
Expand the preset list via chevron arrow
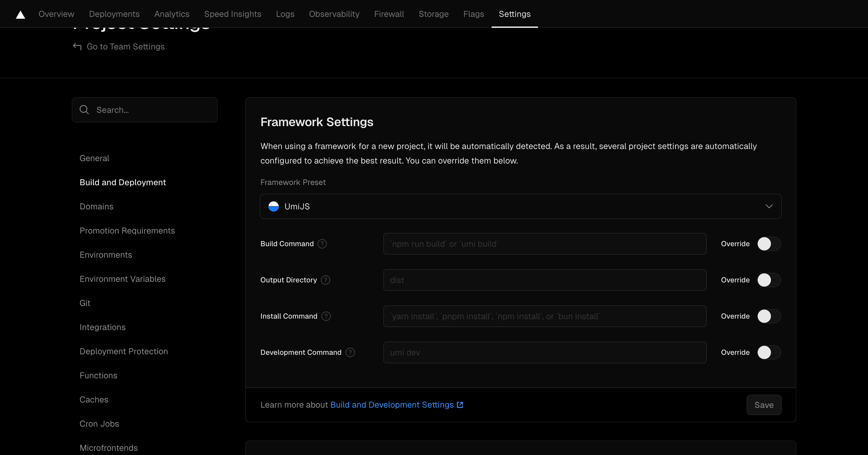point(769,206)
